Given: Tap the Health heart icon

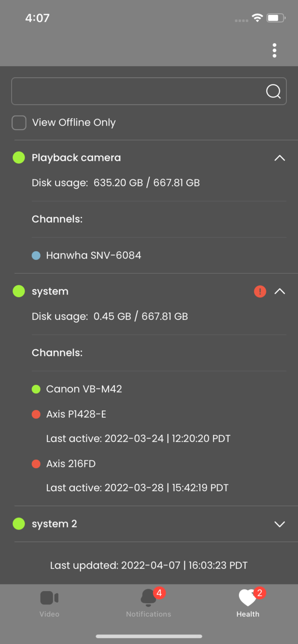Looking at the screenshot, I should click(247, 597).
